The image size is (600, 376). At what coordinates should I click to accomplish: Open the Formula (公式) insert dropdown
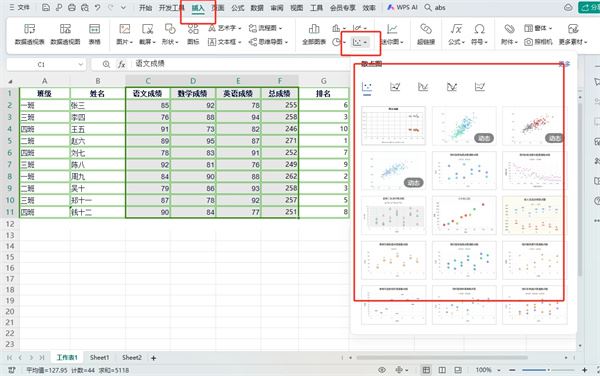(x=456, y=34)
